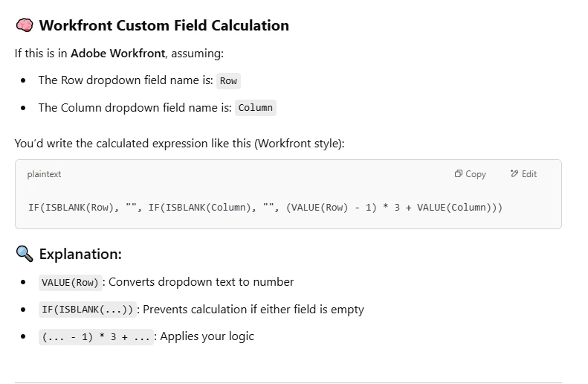This screenshot has height=384, width=588.
Task: Click the magnifying glass emoji near Explanation
Action: [25, 254]
